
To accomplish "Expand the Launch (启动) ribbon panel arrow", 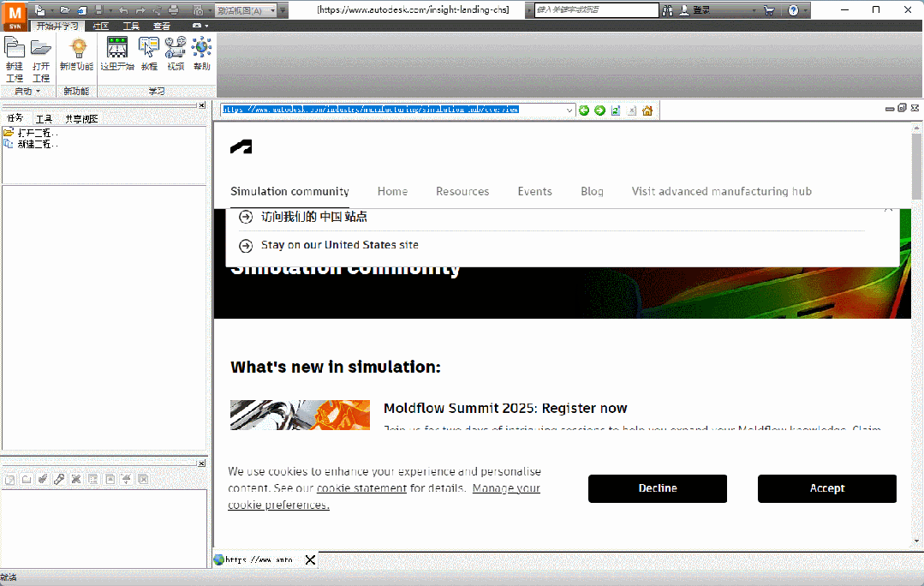I will tap(38, 92).
